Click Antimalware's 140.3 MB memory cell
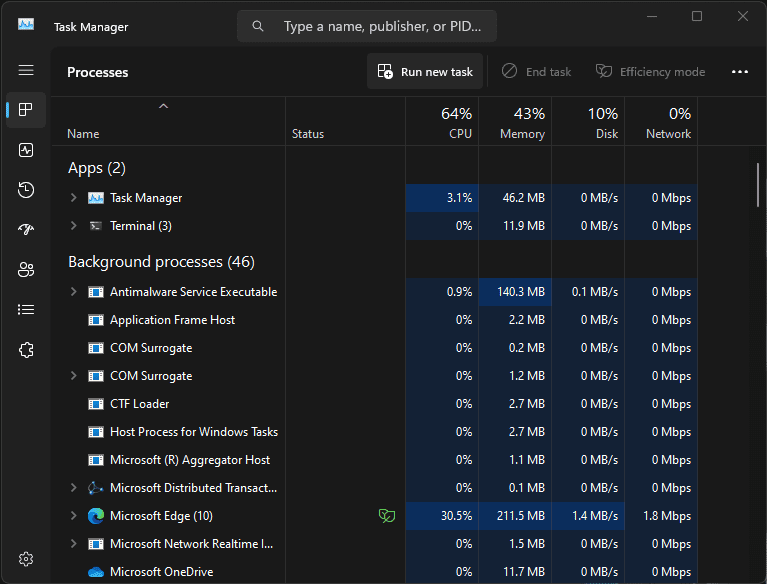The image size is (767, 584). [515, 292]
